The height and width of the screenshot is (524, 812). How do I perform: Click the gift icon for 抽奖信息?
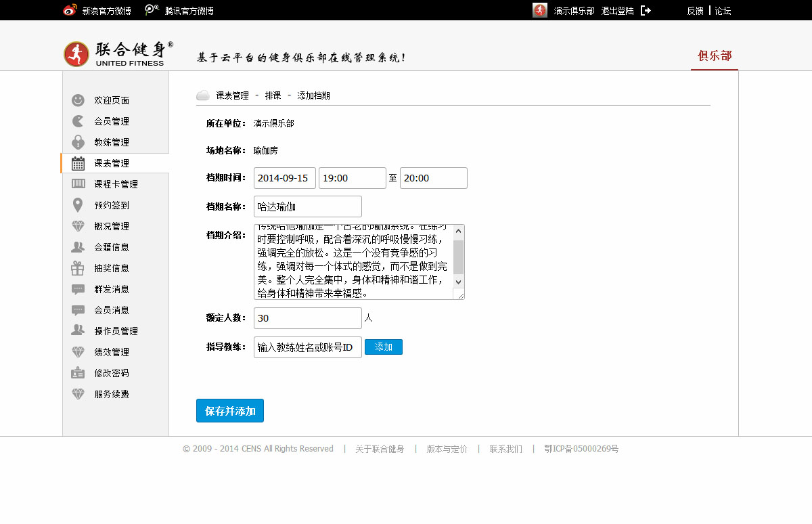(78, 268)
